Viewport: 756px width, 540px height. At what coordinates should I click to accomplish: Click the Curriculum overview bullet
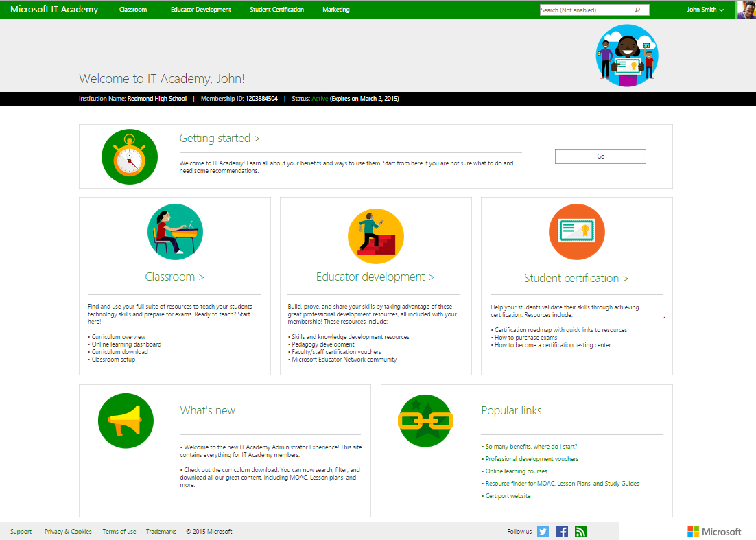point(119,337)
